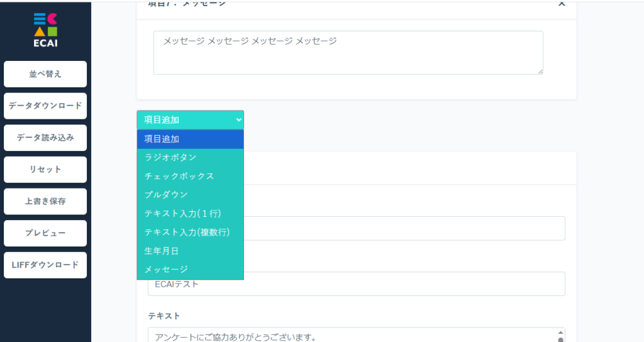
Task: Select 生年月日 in the dropdown list
Action: tap(190, 251)
